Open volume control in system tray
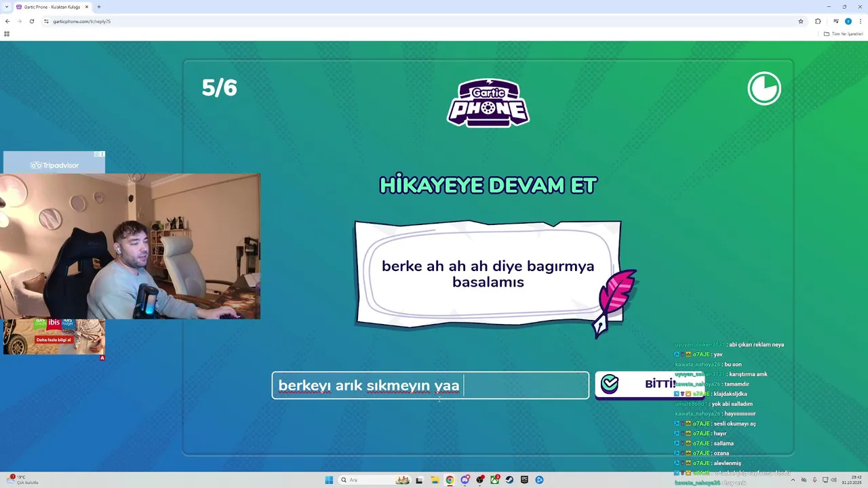Screen dimensions: 868x488 click(833, 480)
